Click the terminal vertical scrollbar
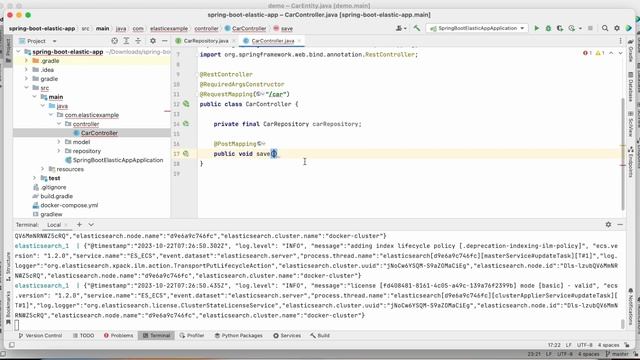This screenshot has width=640, height=360. point(622,324)
